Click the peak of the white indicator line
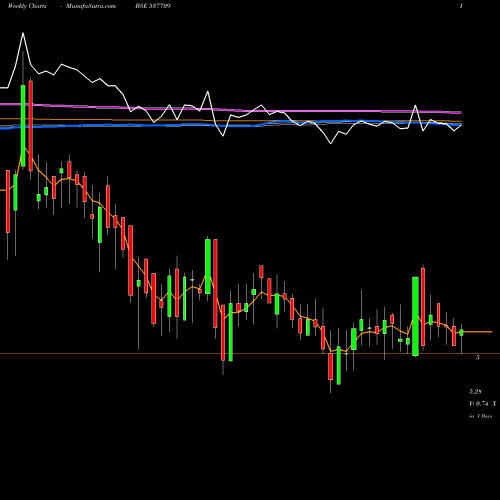Image resolution: width=500 pixels, height=500 pixels. [23, 33]
